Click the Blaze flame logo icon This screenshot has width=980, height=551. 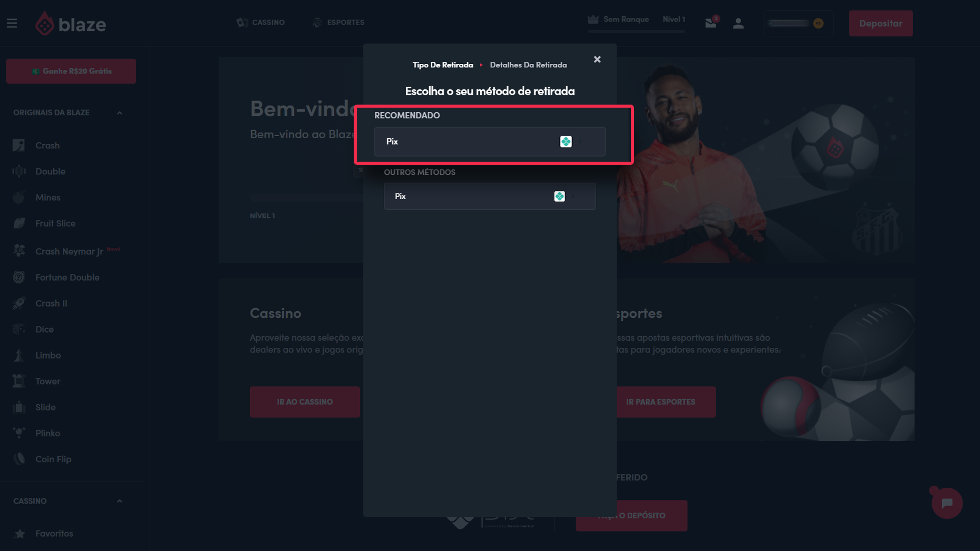(x=44, y=23)
